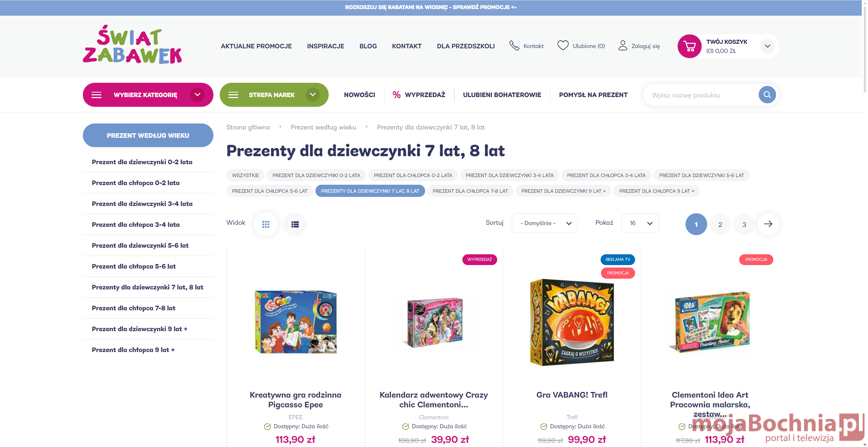Open the Sortuj Domyślnie dropdown

pyautogui.click(x=545, y=223)
